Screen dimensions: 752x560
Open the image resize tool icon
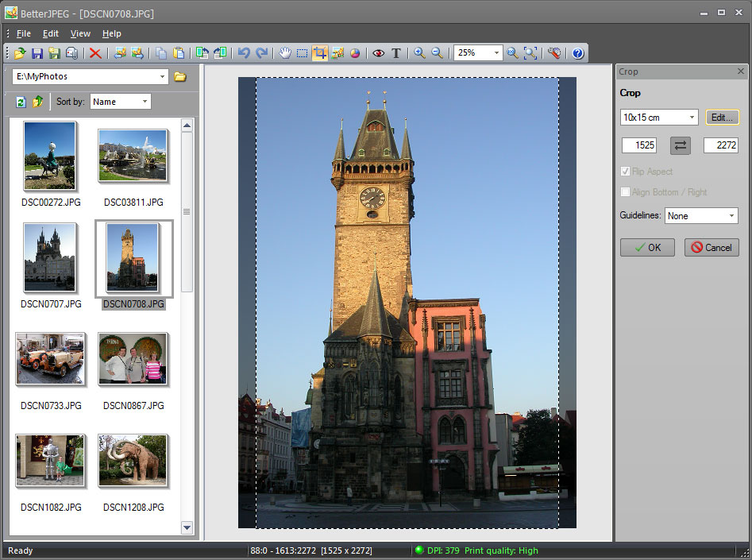[337, 52]
